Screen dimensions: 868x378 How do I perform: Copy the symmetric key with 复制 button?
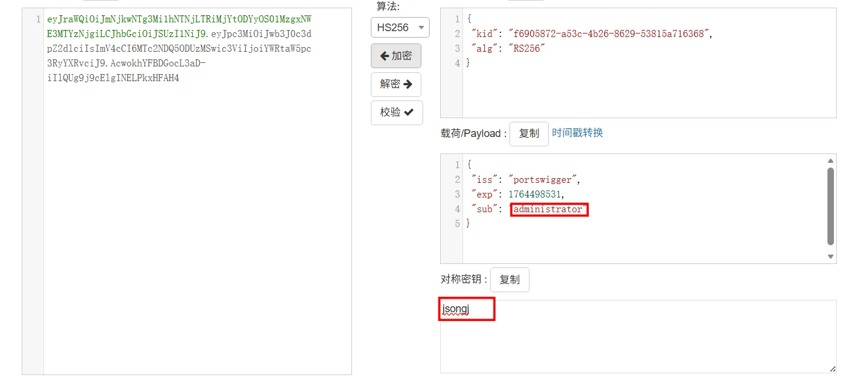pyautogui.click(x=510, y=280)
